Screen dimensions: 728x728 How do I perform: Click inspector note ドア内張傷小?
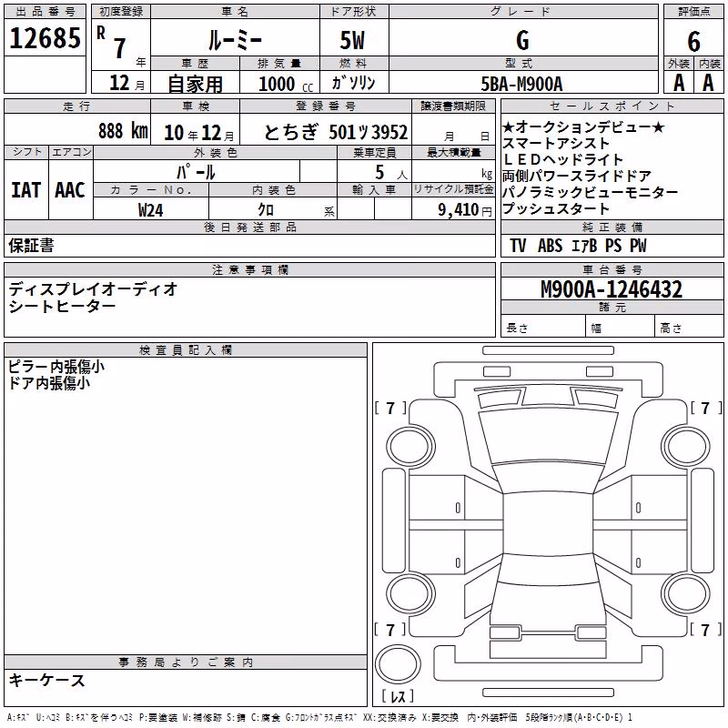tap(49, 383)
